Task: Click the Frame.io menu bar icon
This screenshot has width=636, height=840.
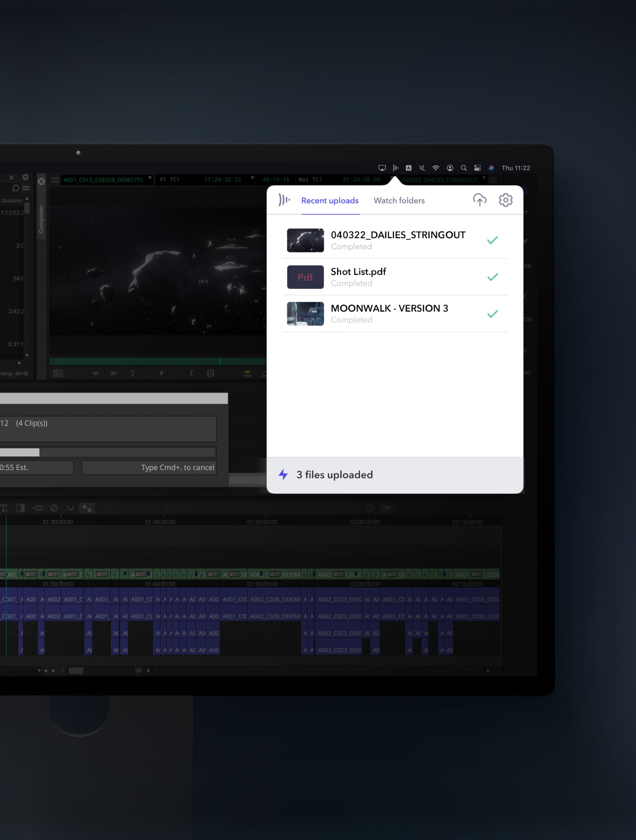Action: point(395,168)
